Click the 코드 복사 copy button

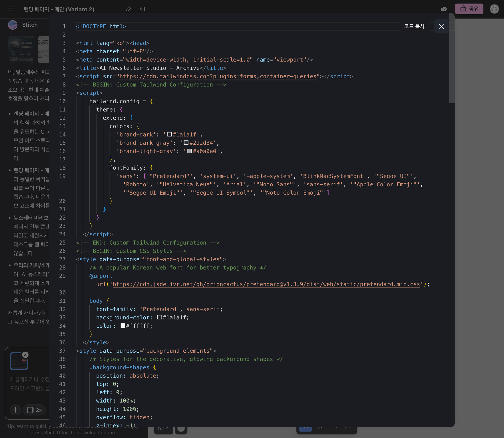tap(414, 26)
